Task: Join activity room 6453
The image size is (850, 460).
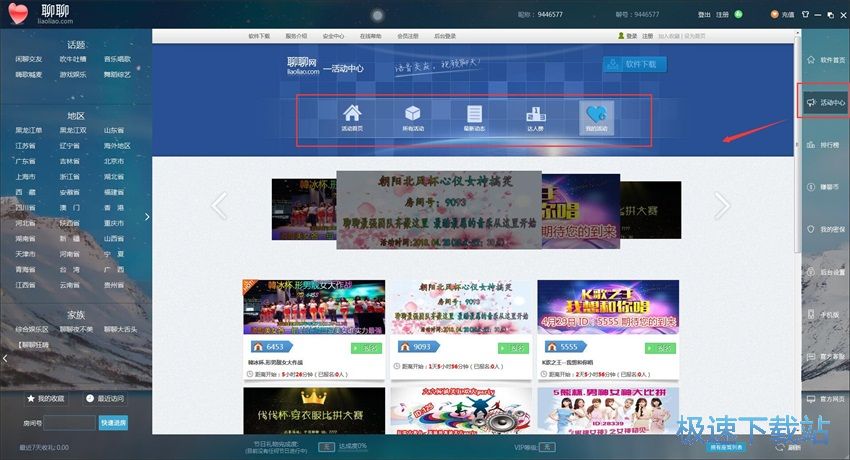Action: click(x=366, y=348)
